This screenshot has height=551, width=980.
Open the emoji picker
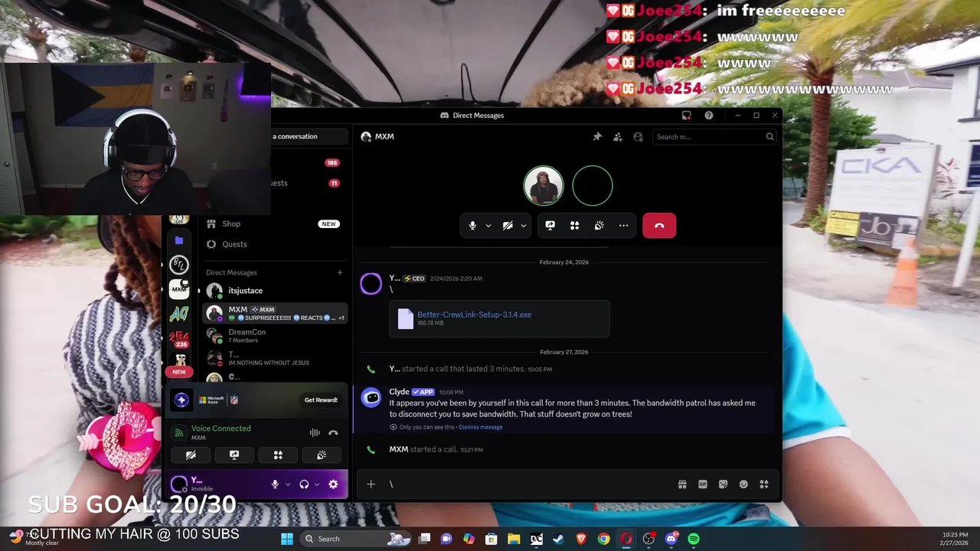click(743, 484)
